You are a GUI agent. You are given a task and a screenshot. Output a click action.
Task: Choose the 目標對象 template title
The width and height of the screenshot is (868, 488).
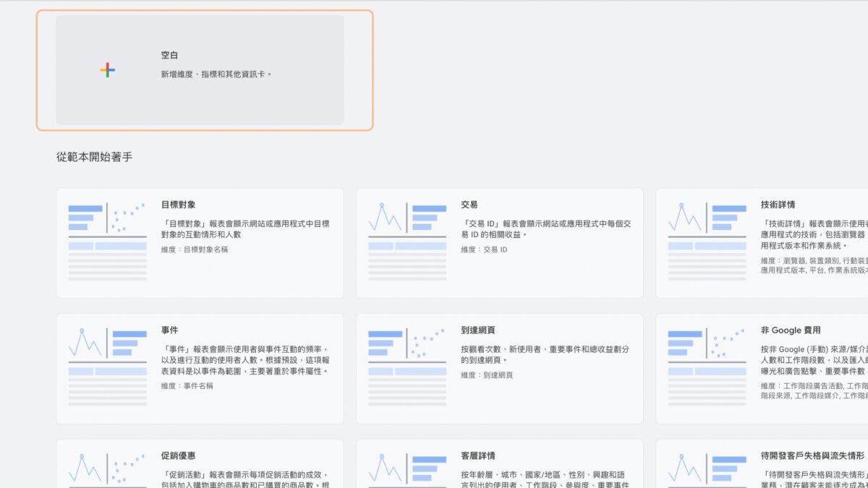(178, 205)
